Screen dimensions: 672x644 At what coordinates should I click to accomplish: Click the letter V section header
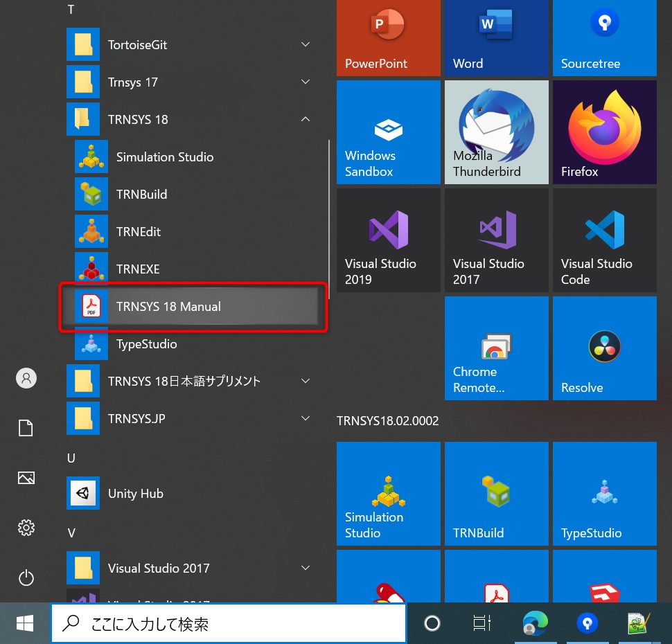71,533
